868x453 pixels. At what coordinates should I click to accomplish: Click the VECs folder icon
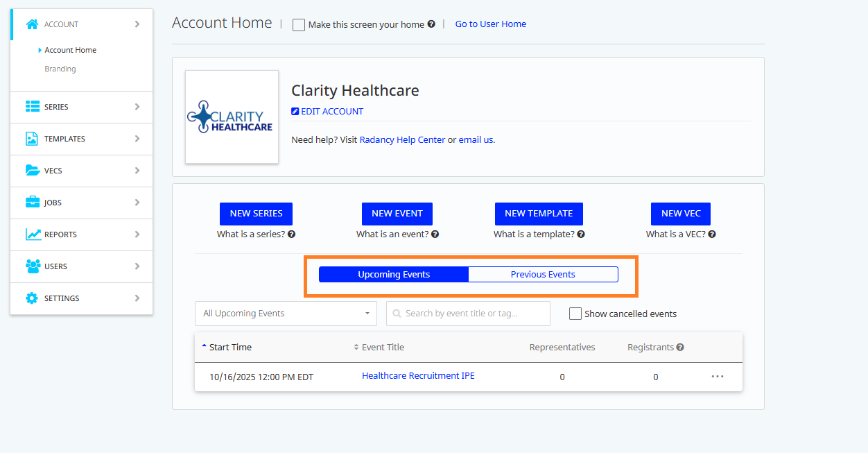(33, 171)
